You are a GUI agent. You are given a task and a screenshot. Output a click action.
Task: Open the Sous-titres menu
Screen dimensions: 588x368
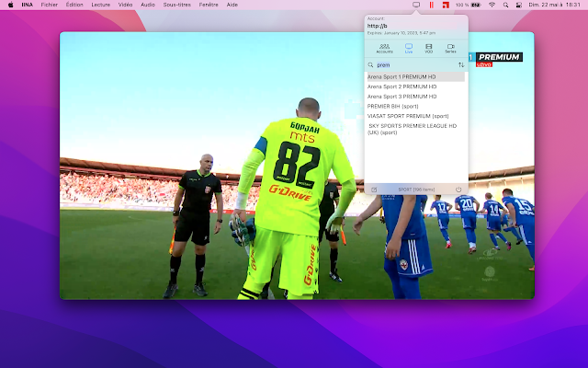pyautogui.click(x=177, y=5)
